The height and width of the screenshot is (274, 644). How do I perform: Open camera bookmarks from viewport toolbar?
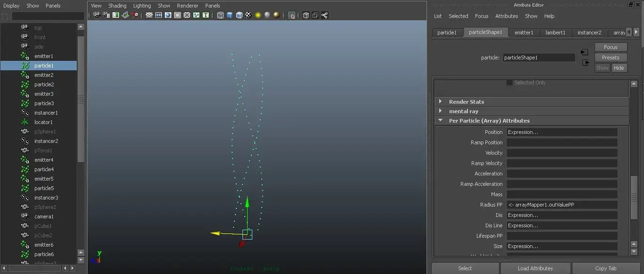tap(116, 15)
